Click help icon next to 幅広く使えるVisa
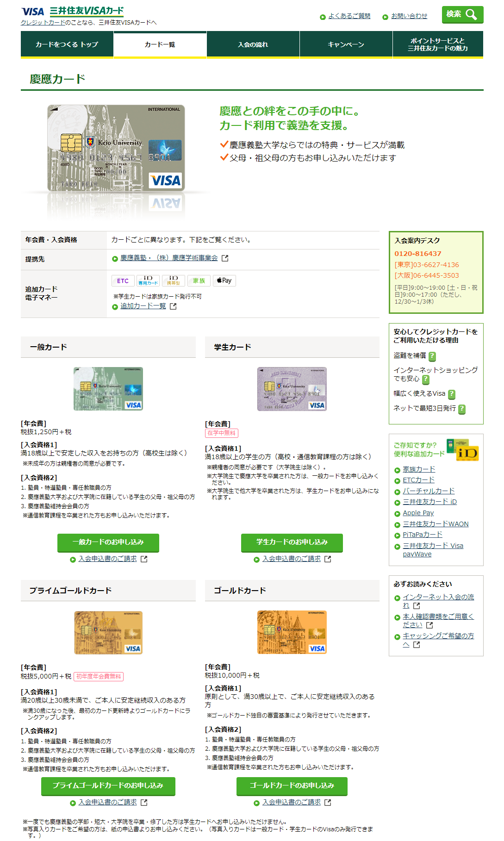The width and height of the screenshot is (504, 841). [452, 394]
